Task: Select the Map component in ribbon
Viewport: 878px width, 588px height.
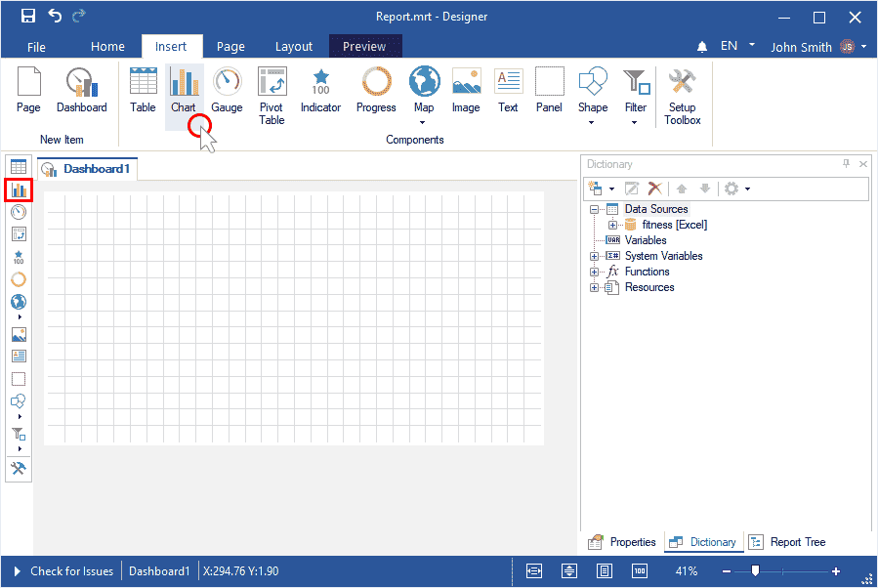Action: point(424,96)
